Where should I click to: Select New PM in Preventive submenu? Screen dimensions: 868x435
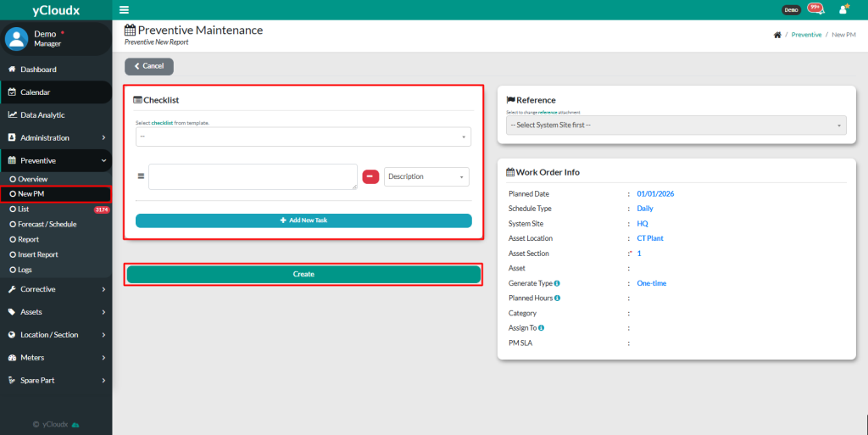[31, 194]
